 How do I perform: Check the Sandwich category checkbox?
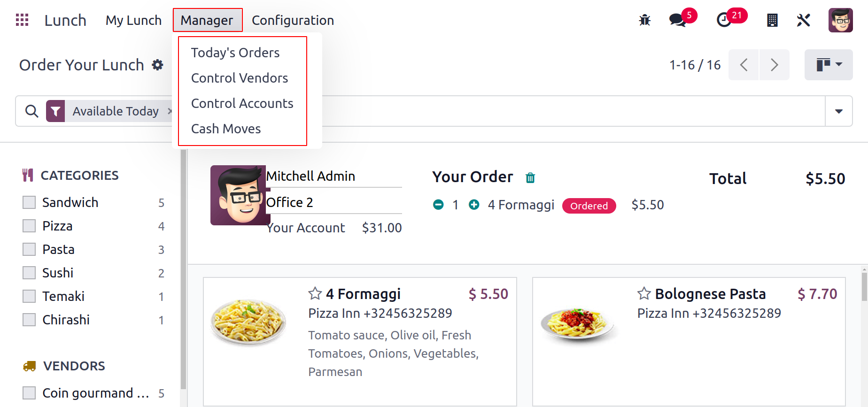(29, 202)
